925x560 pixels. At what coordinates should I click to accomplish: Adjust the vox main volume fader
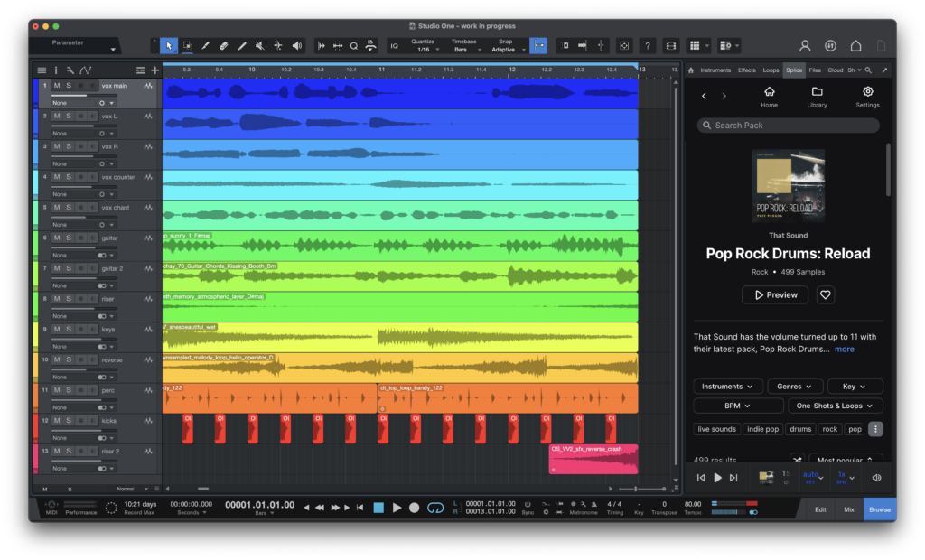84,96
